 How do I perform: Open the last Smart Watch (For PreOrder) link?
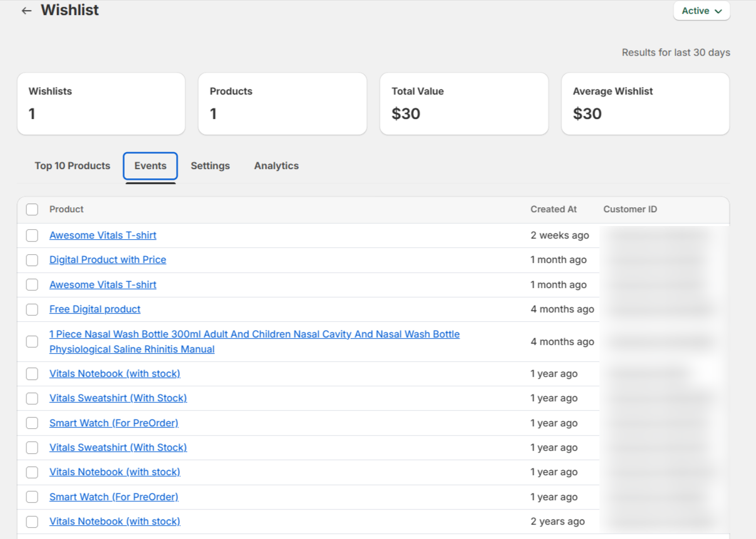coord(114,497)
